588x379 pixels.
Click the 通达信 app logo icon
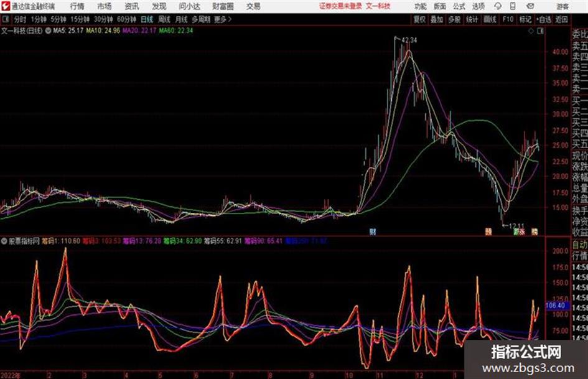[x=6, y=6]
